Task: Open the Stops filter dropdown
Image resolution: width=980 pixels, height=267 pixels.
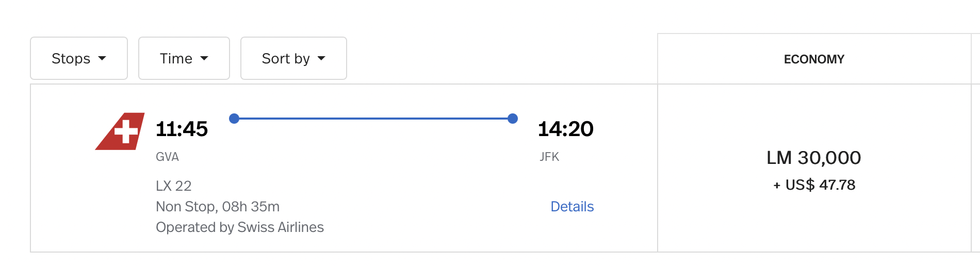Action: click(x=79, y=58)
